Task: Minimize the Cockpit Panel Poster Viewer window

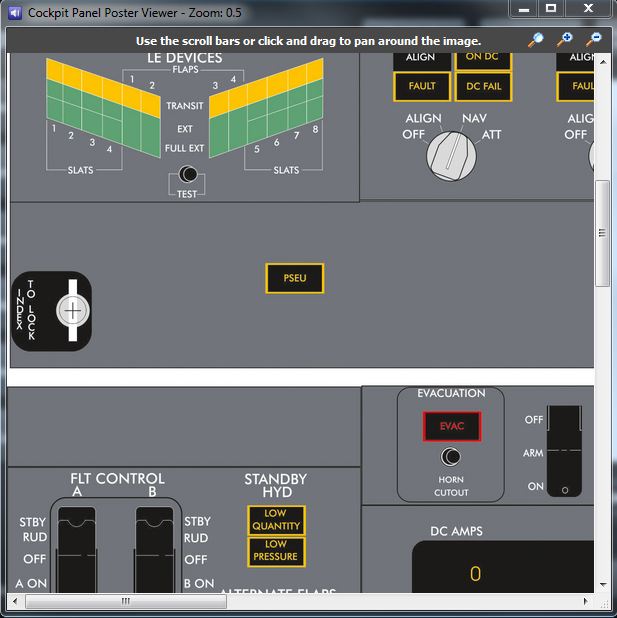Action: coord(524,9)
